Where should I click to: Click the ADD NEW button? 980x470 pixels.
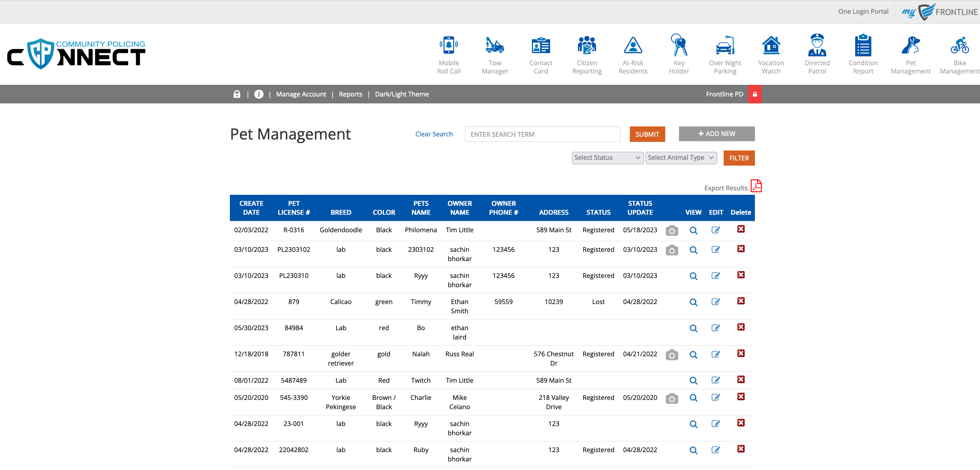pyautogui.click(x=716, y=134)
